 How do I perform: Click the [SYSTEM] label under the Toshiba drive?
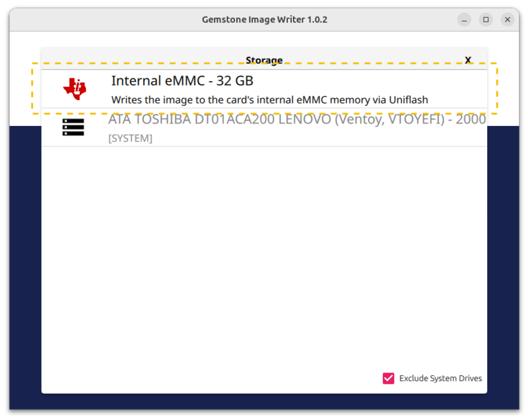coord(130,138)
